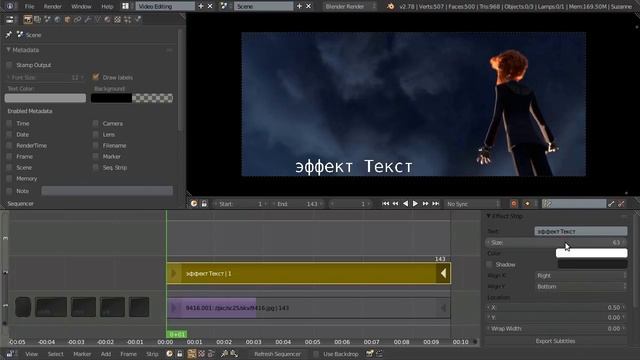This screenshot has width=640, height=360.
Task: Open the Align Y dropdown set to Bottom
Action: pos(580,287)
